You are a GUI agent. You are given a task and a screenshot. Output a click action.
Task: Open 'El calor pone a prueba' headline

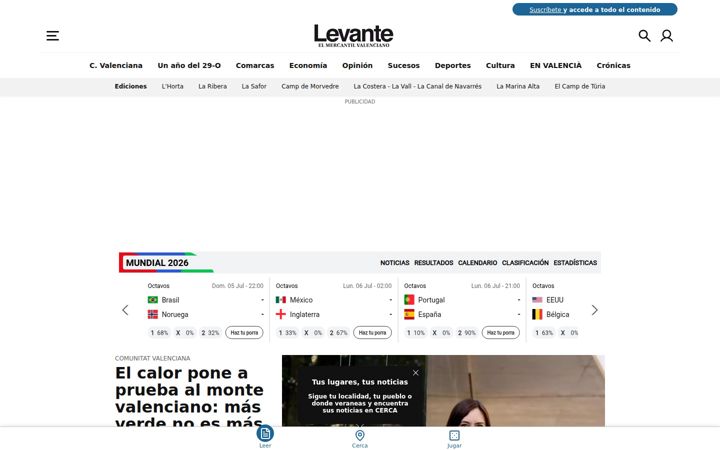(189, 397)
